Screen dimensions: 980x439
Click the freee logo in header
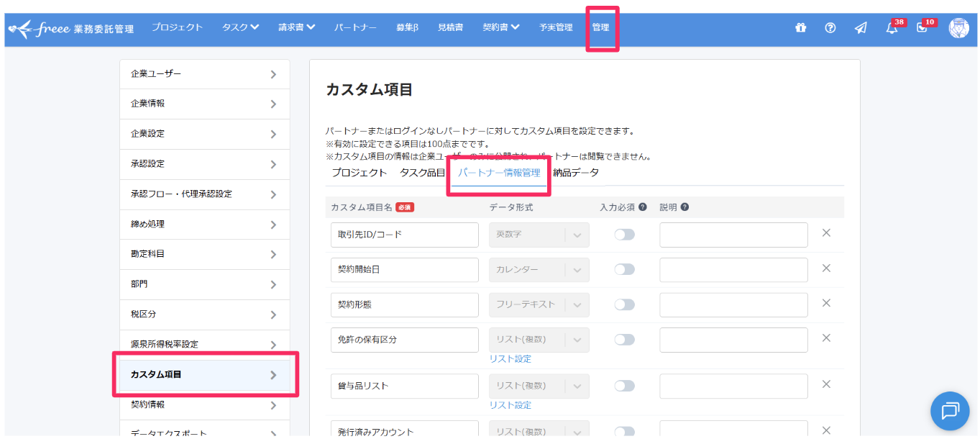(70, 29)
